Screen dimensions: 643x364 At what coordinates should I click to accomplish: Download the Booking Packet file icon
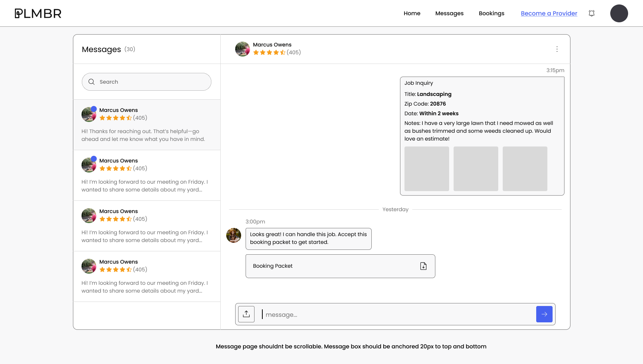point(423,266)
